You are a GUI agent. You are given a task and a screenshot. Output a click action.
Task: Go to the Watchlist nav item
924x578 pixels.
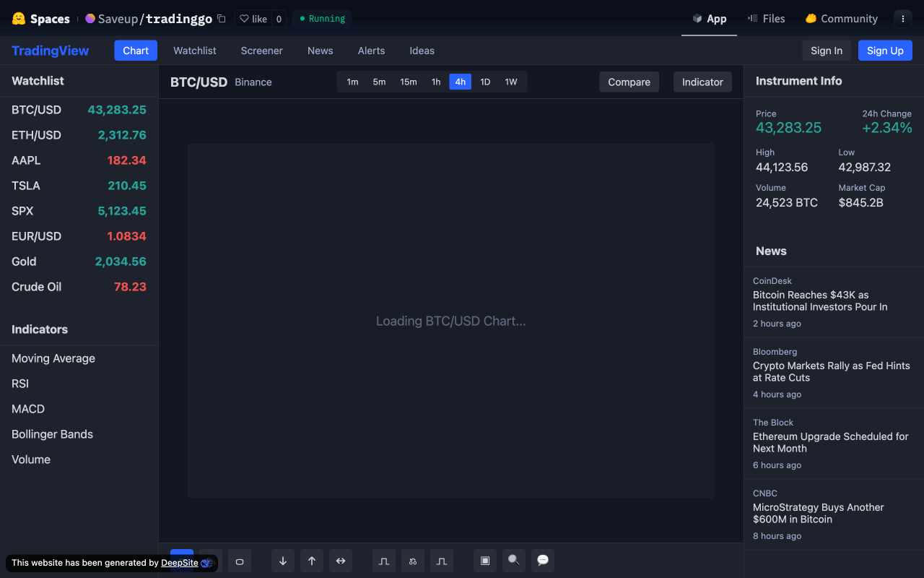click(195, 51)
